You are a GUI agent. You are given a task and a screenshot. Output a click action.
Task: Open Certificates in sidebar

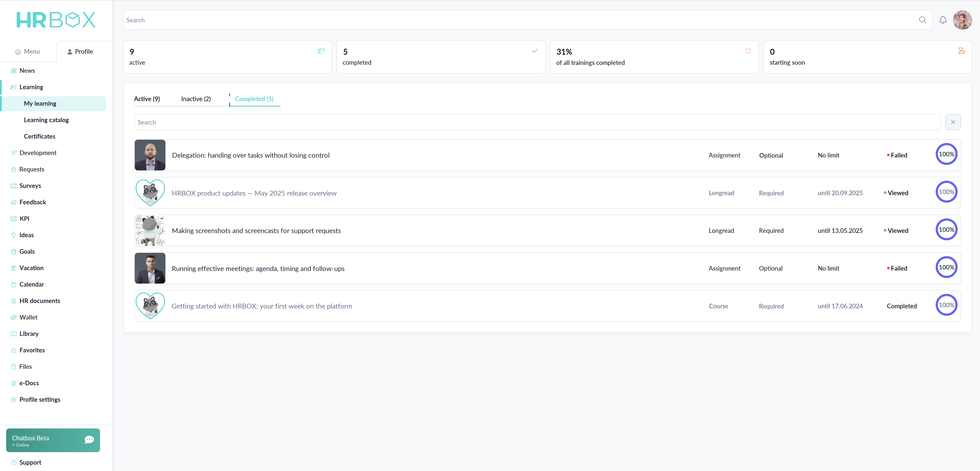click(x=39, y=136)
